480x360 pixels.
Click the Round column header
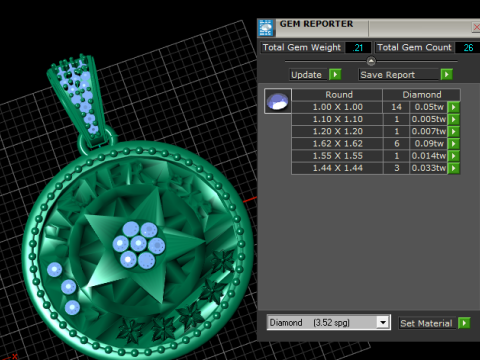coord(337,95)
